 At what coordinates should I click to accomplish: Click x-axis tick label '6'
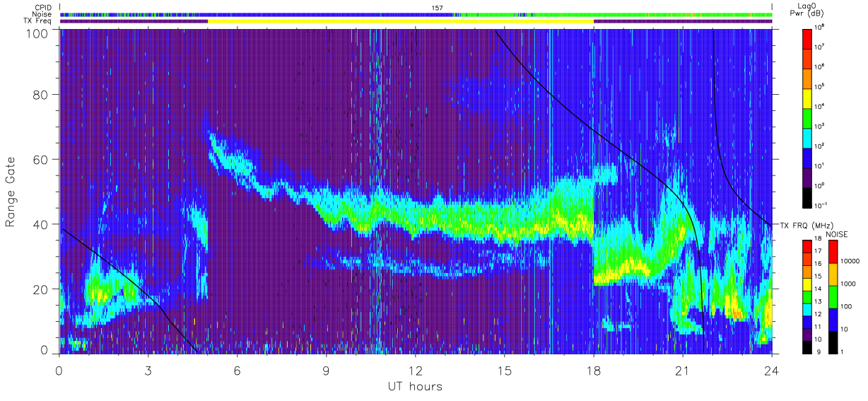(x=237, y=369)
